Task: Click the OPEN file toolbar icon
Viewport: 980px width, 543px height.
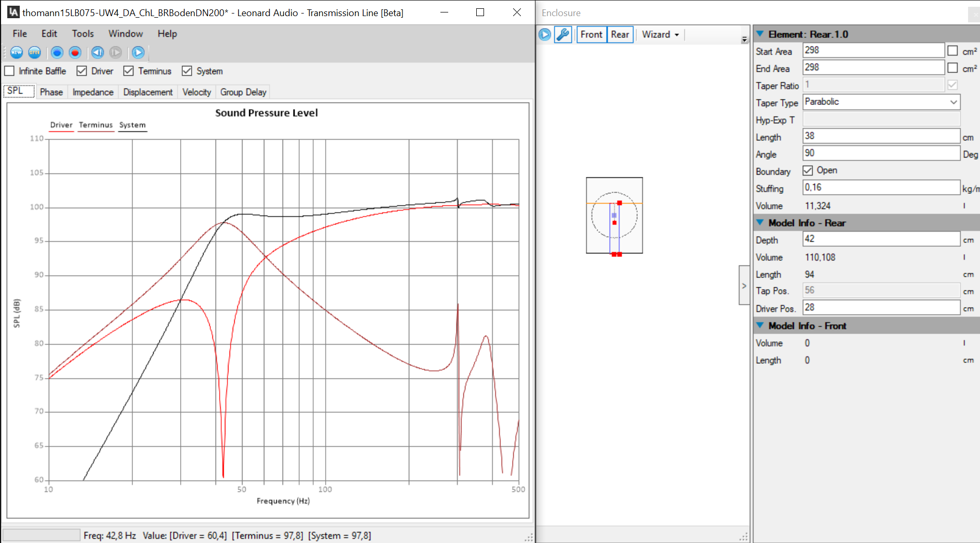Action: point(35,52)
